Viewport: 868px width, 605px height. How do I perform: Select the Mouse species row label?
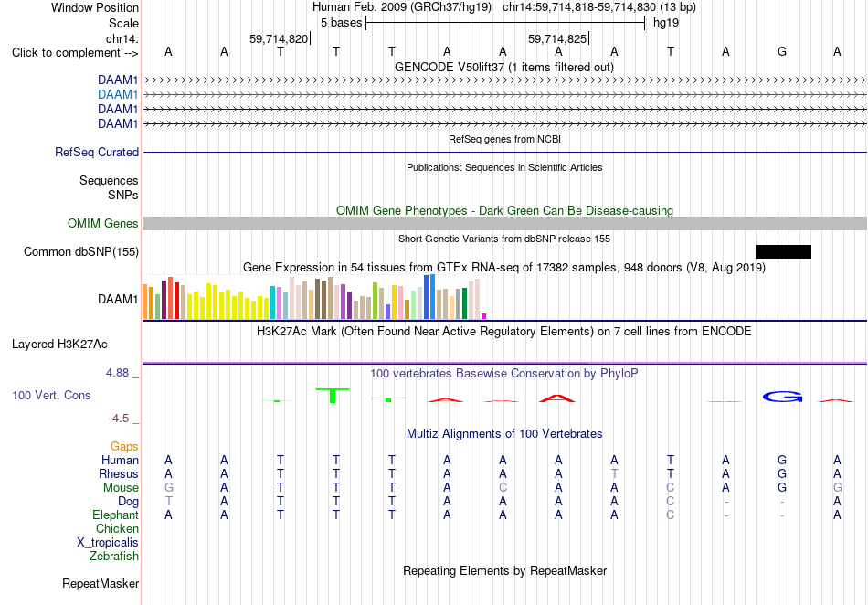point(121,488)
